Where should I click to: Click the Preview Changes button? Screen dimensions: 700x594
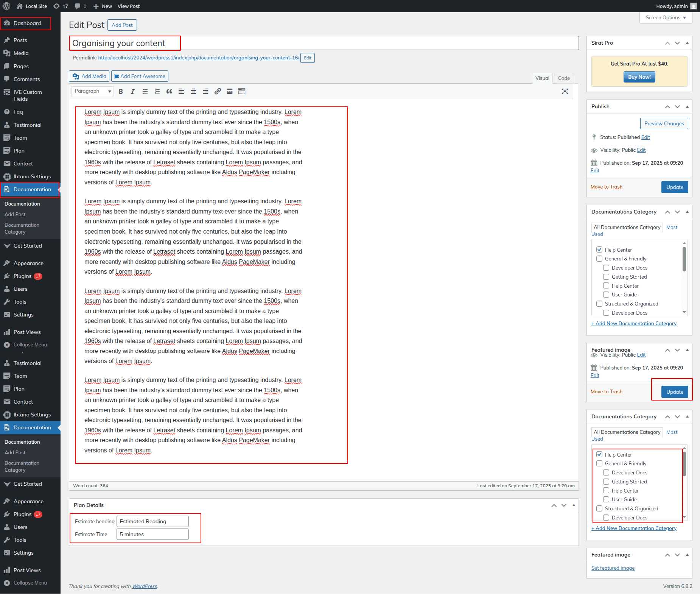tap(664, 123)
